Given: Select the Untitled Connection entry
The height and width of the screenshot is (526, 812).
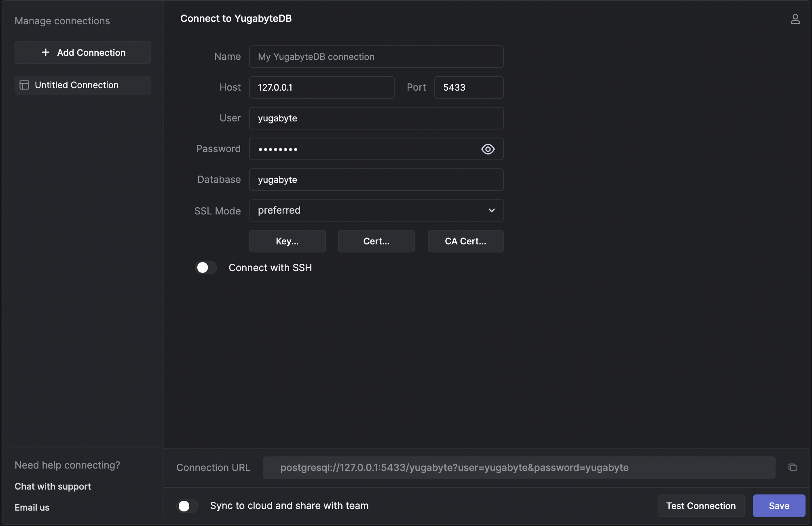Looking at the screenshot, I should pyautogui.click(x=76, y=85).
